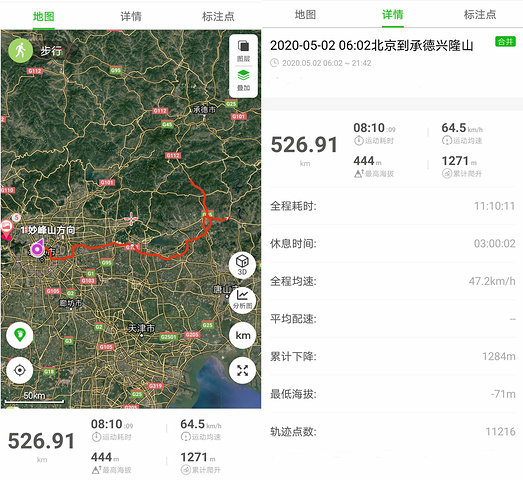Open the 详情 tab in the left panel
The image size is (523, 480).
[131, 16]
